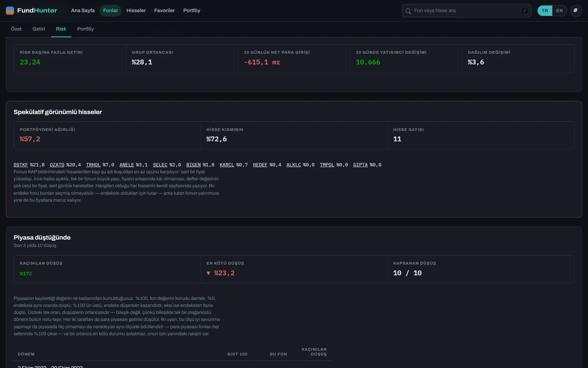Open Portföy in the top navigation bar

click(191, 10)
